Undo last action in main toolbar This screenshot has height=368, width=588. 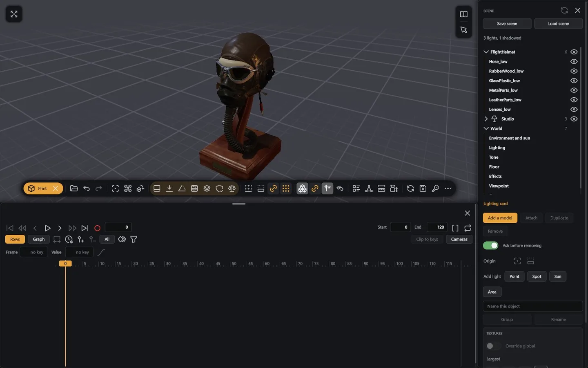tap(87, 188)
